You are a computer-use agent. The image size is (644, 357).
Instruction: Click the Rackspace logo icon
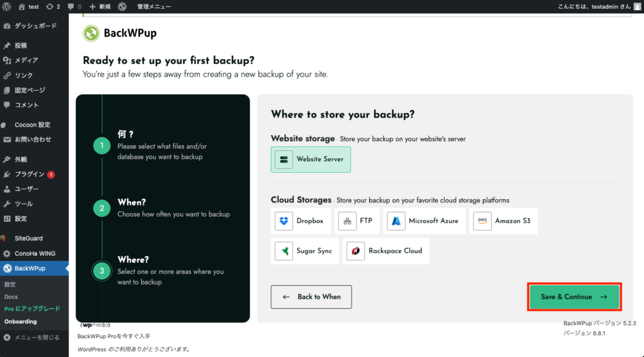356,251
